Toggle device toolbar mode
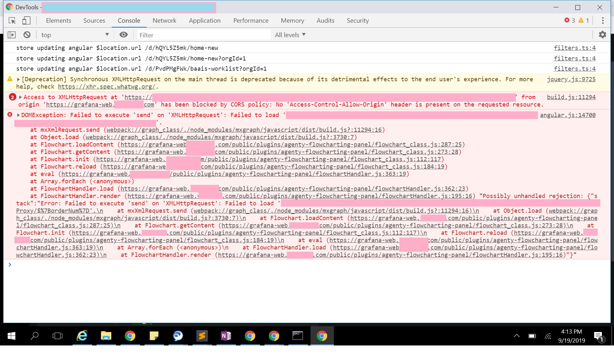614x364 pixels. tap(27, 20)
